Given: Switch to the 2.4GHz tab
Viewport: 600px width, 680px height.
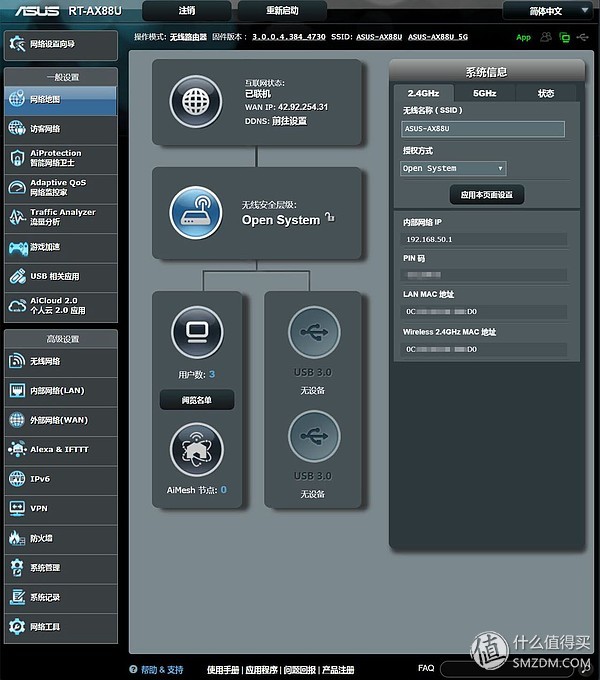Looking at the screenshot, I should coord(424,93).
